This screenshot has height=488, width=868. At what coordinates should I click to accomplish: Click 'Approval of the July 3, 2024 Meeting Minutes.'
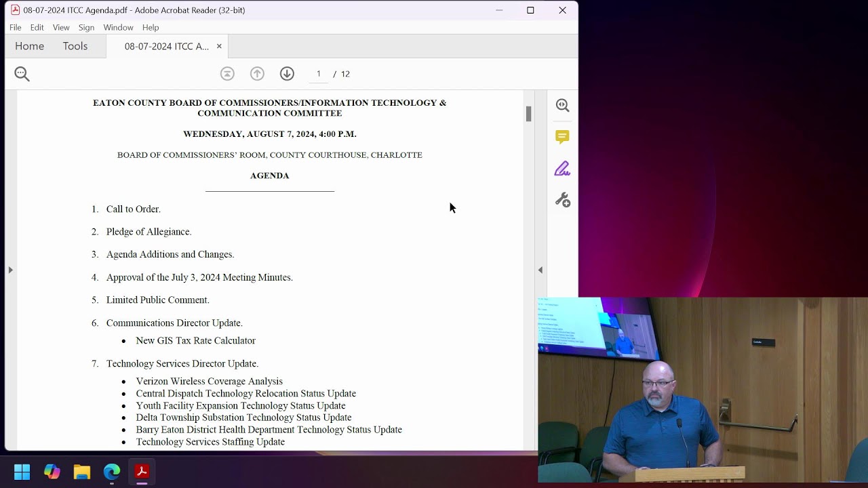[199, 277]
